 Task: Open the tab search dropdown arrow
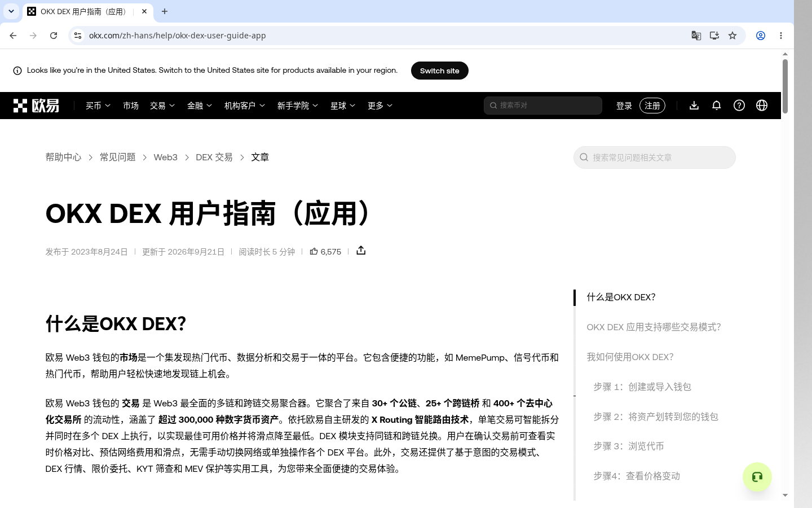coord(11,11)
